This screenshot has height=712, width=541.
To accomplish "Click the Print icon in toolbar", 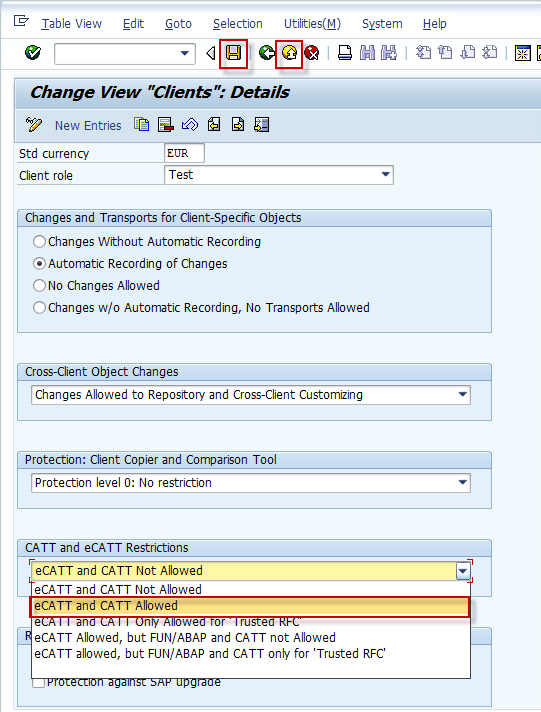I will click(x=345, y=54).
